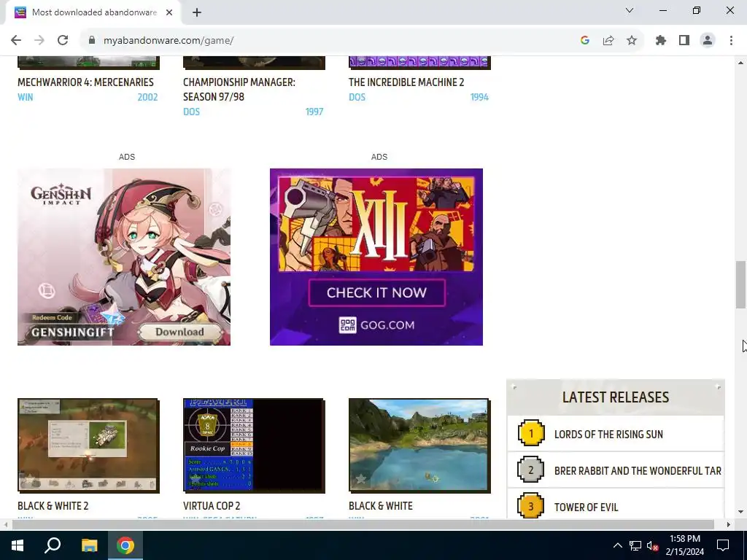The height and width of the screenshot is (560, 747).
Task: Click the vertical scrollbar up arrow
Action: [740, 63]
